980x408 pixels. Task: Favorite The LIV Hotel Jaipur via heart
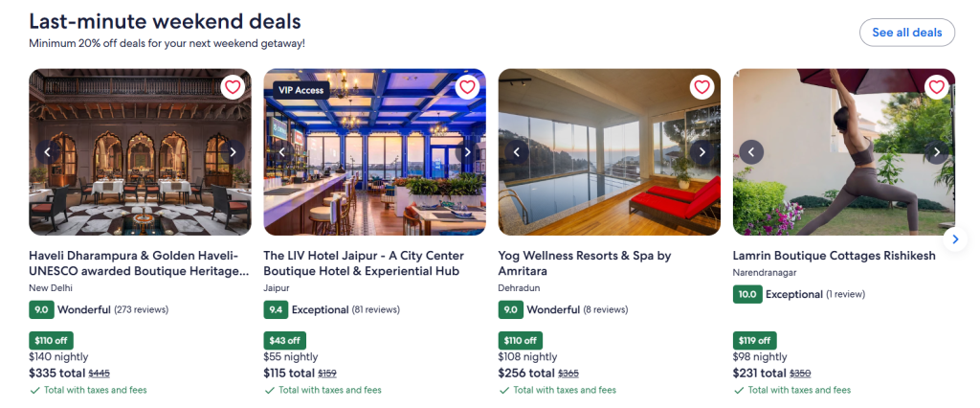[x=467, y=87]
